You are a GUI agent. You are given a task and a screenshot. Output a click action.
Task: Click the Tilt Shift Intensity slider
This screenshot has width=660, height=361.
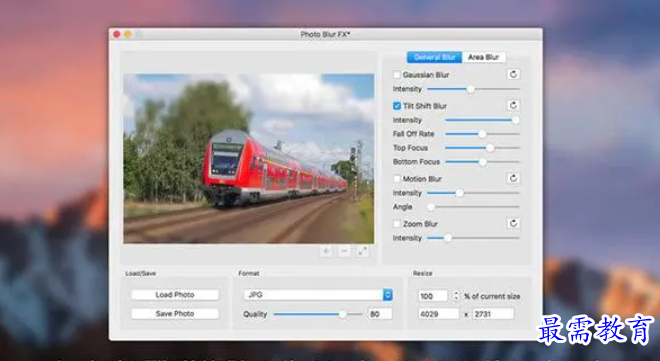482,120
